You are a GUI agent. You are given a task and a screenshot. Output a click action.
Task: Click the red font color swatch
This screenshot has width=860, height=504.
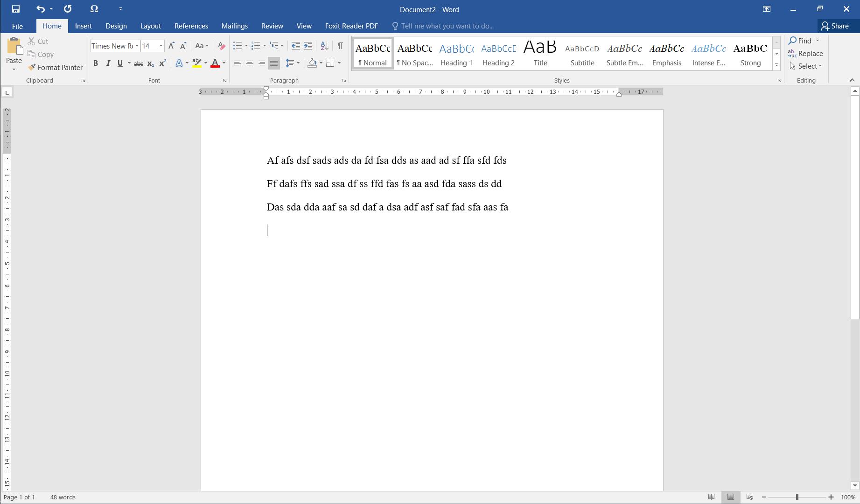215,63
